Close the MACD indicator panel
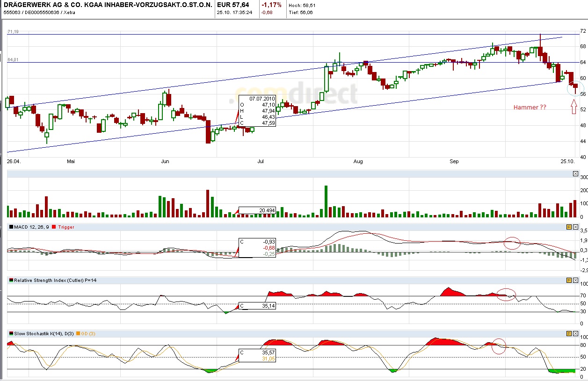Screen dimensions: 588x381 click(575, 227)
